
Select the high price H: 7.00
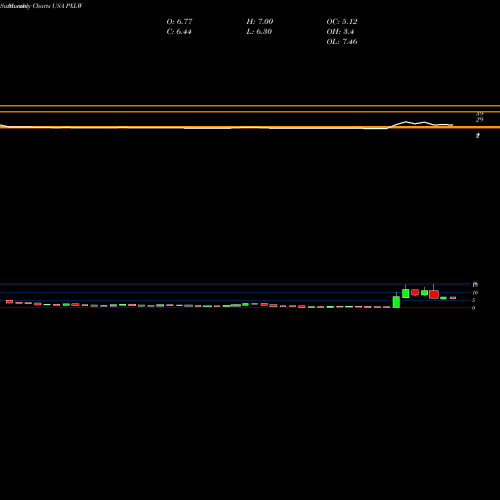pyautogui.click(x=260, y=22)
